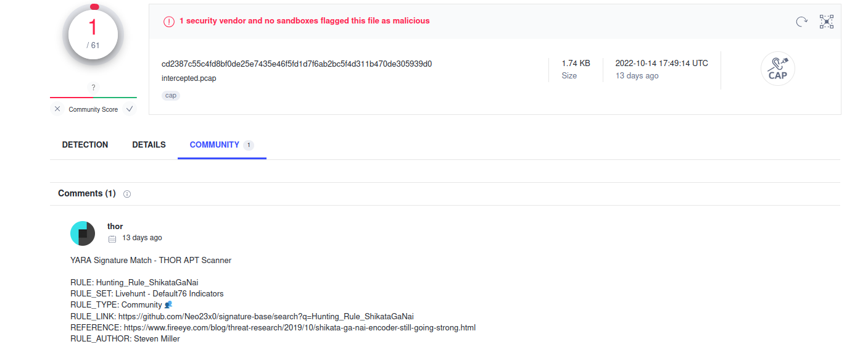The image size is (868, 352).
Task: Vote file as malicious with X button
Action: (57, 109)
